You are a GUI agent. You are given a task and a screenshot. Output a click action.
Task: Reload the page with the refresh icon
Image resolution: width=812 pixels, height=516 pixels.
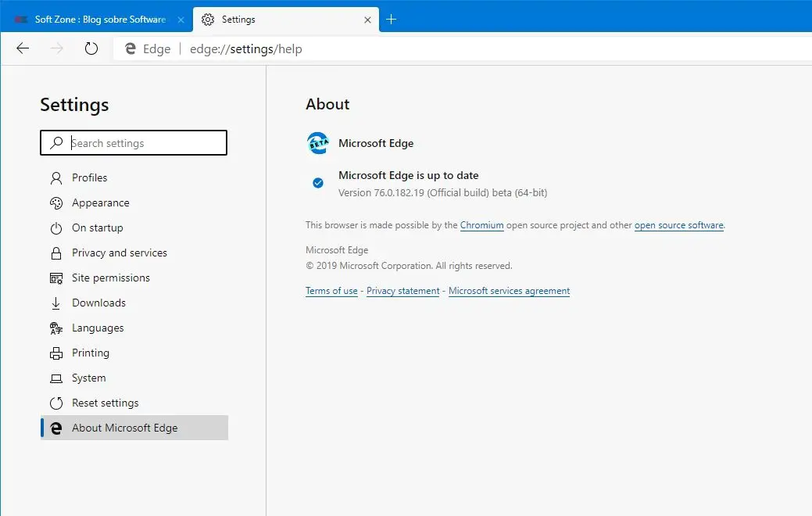pyautogui.click(x=91, y=48)
